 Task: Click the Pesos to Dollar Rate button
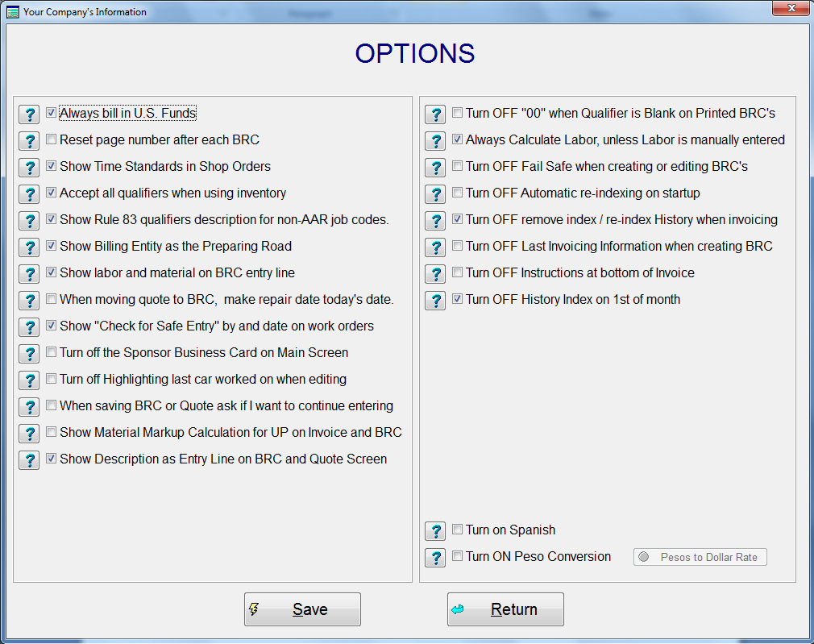pos(700,557)
